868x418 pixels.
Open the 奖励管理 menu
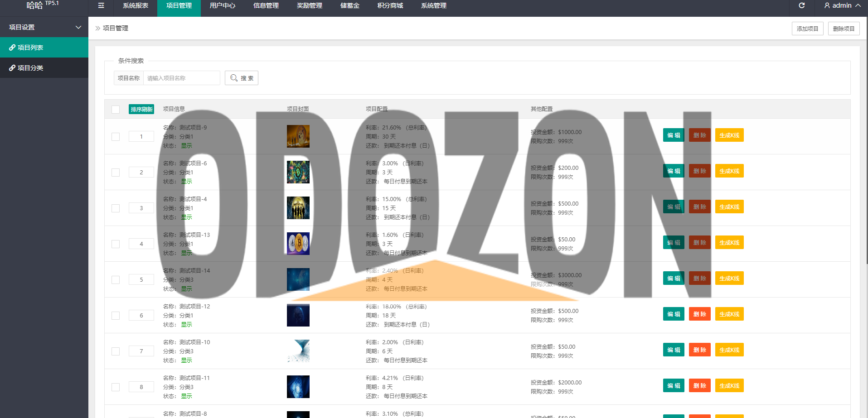(x=310, y=5)
